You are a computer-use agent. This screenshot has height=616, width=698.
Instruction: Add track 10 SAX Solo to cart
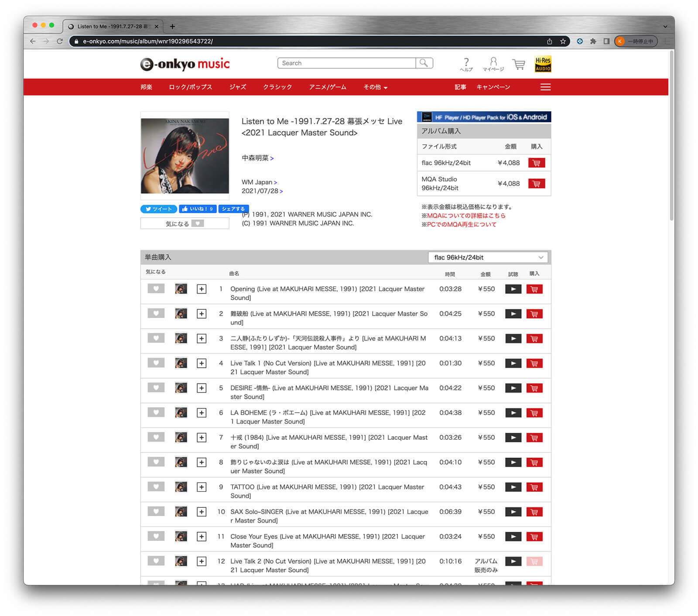click(x=534, y=512)
